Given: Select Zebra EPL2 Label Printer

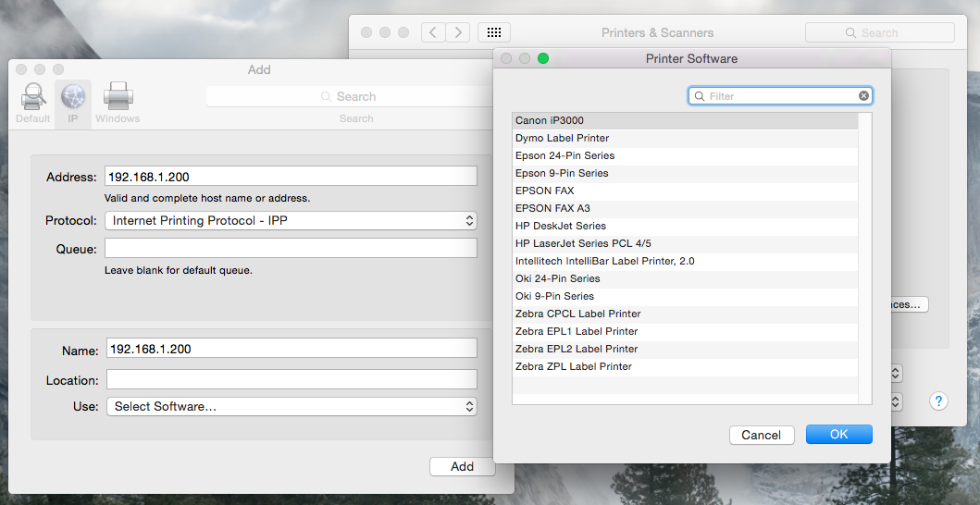Looking at the screenshot, I should point(685,349).
